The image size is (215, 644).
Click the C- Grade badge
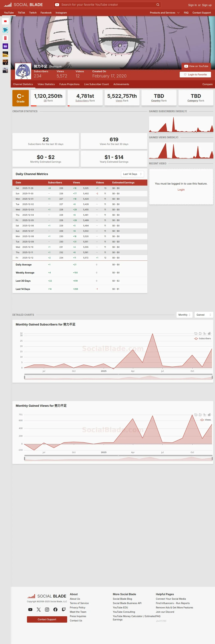click(x=21, y=98)
